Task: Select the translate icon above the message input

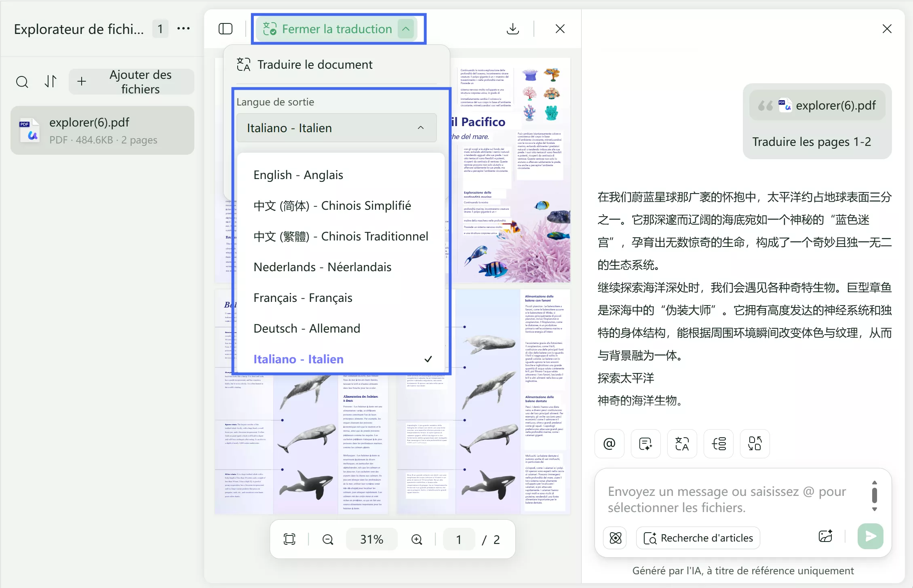Action: point(682,443)
